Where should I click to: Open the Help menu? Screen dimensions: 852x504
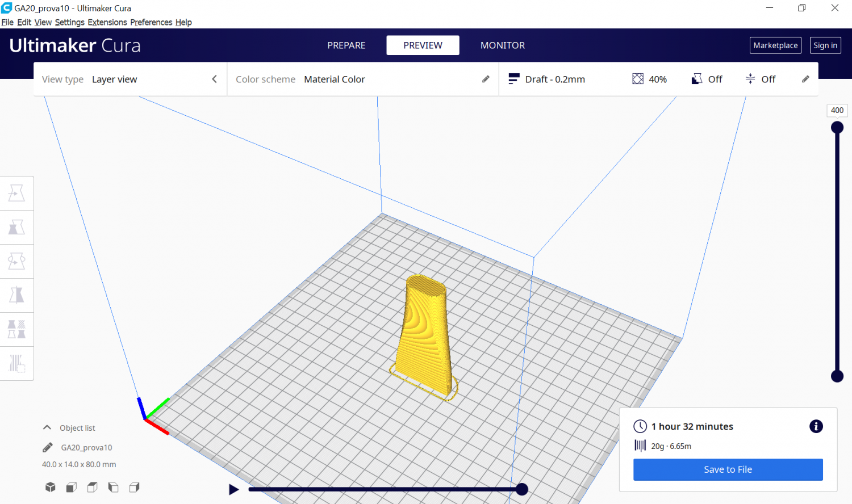pyautogui.click(x=183, y=22)
